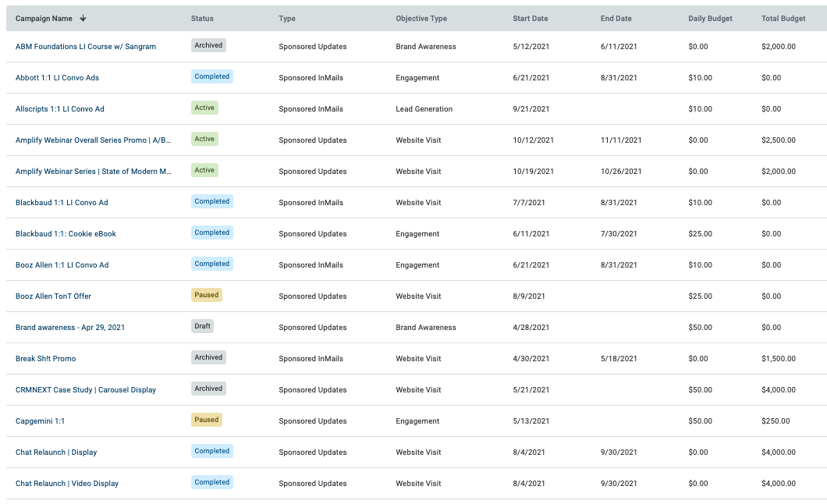The height and width of the screenshot is (504, 827).
Task: Select end date 5/18/2021 cell
Action: (x=618, y=358)
